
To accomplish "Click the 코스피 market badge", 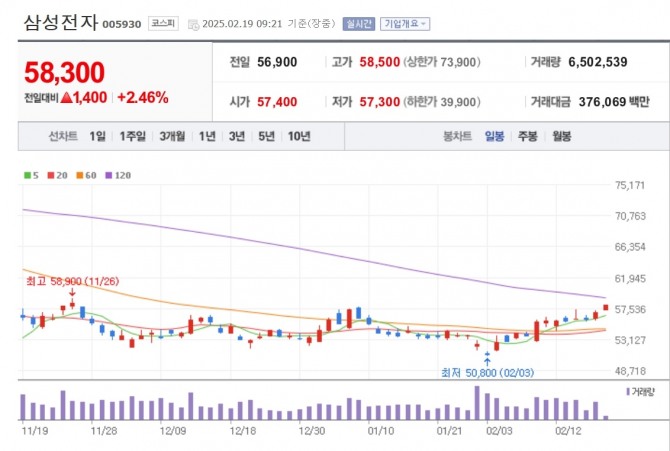I will (x=163, y=24).
